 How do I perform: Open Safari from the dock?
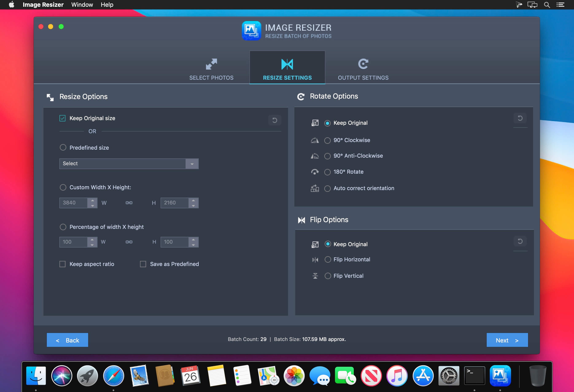113,376
